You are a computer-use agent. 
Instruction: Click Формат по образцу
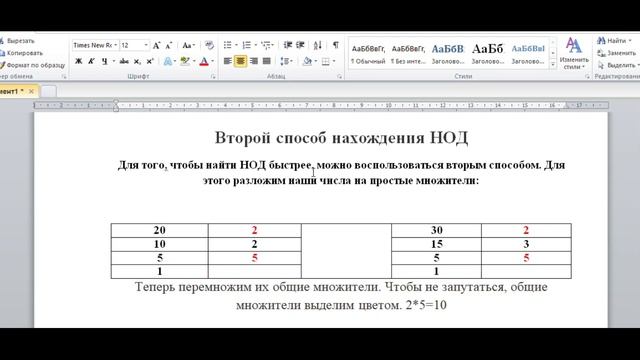pos(33,65)
